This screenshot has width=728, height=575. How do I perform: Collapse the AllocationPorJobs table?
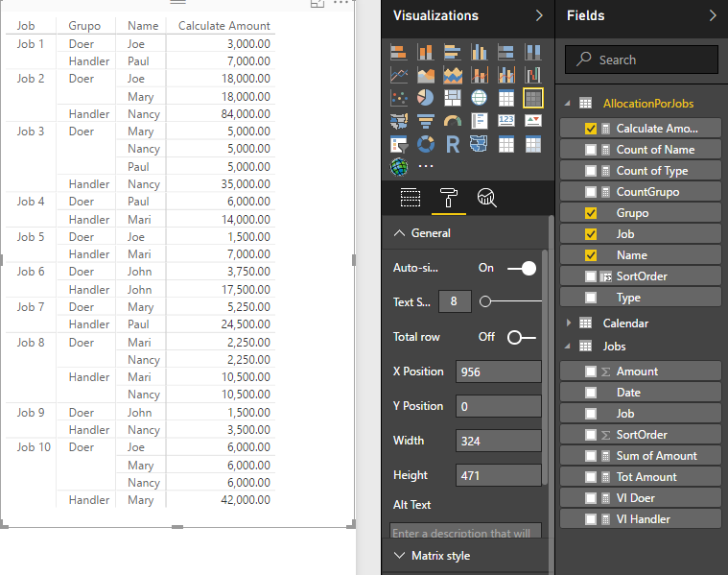point(568,104)
